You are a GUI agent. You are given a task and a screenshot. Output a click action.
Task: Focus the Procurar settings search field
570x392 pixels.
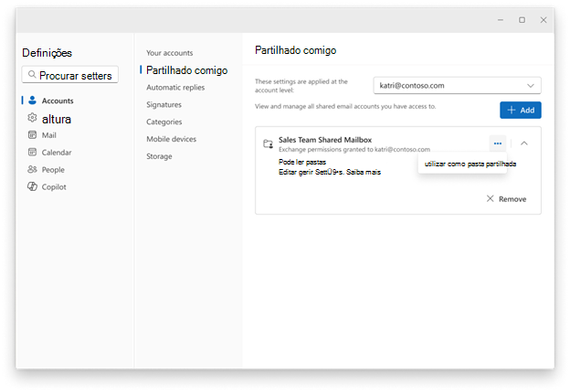point(69,75)
